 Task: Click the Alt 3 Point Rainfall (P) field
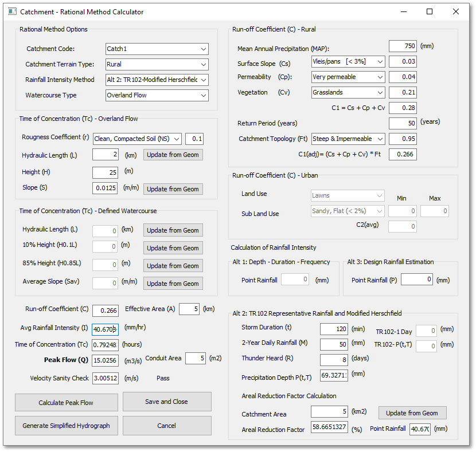pos(417,280)
